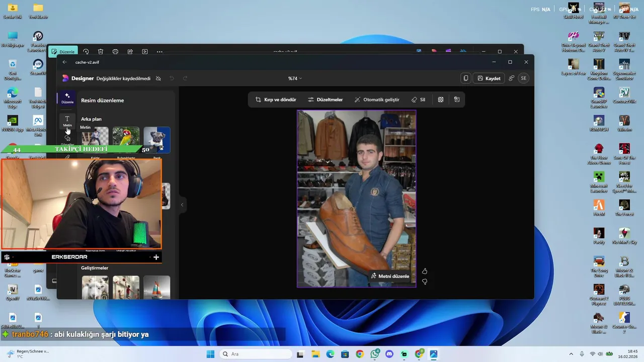The width and height of the screenshot is (644, 362).
Task: Click Düzenle button in background Photos window
Action: [63, 51]
